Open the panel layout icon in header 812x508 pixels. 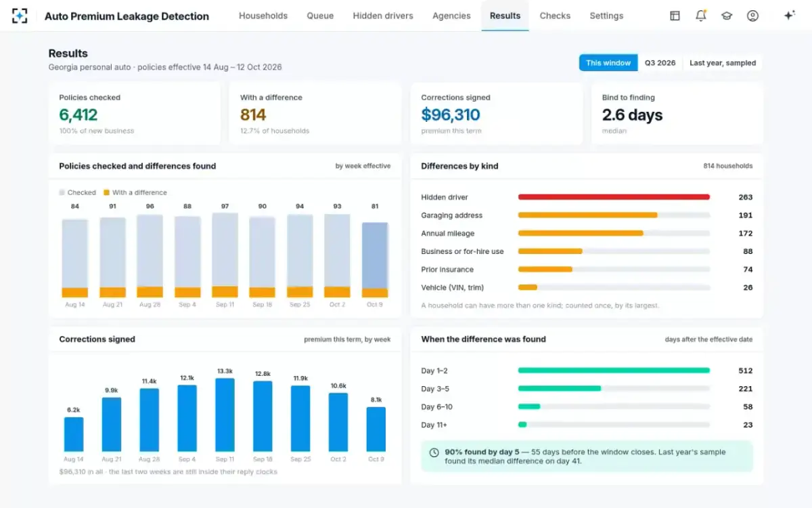(x=675, y=16)
